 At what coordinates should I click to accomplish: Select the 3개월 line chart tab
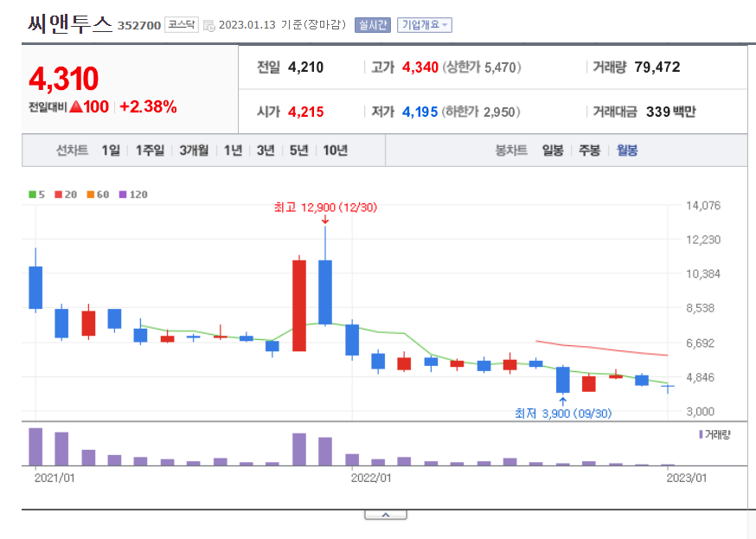tap(194, 151)
